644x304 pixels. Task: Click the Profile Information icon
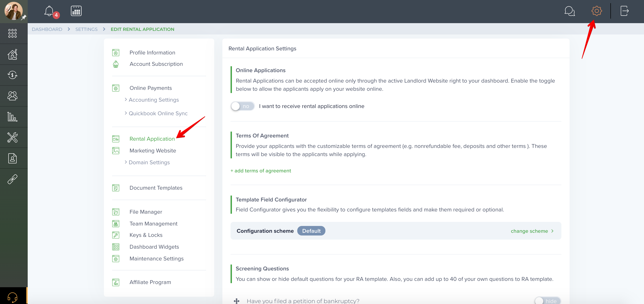[116, 53]
